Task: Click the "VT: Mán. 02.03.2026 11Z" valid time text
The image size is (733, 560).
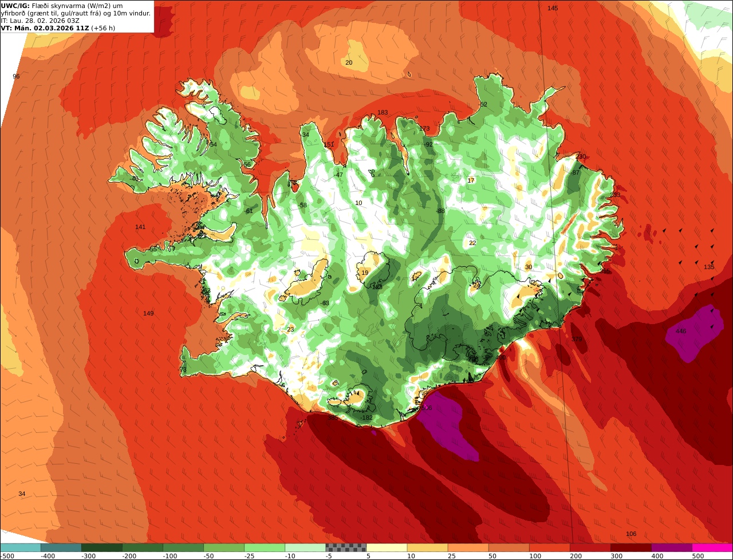Action: pyautogui.click(x=45, y=28)
